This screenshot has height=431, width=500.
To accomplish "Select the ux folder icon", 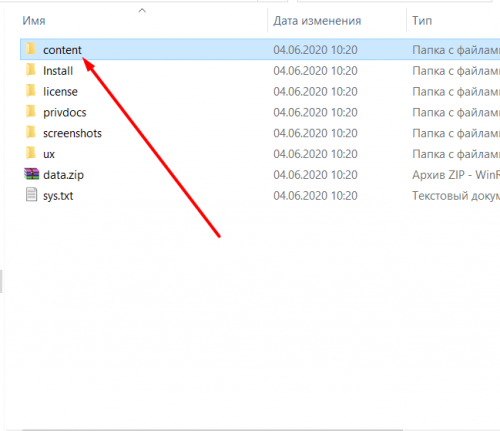I will point(31,154).
